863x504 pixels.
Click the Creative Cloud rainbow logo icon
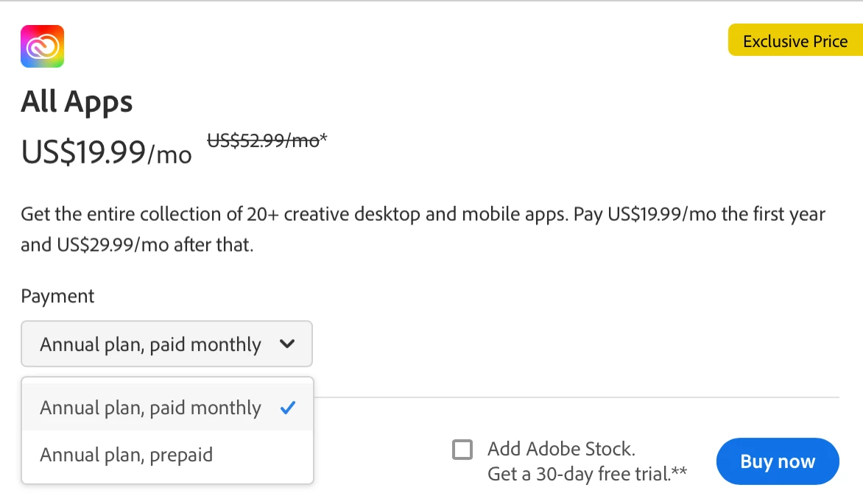point(43,46)
